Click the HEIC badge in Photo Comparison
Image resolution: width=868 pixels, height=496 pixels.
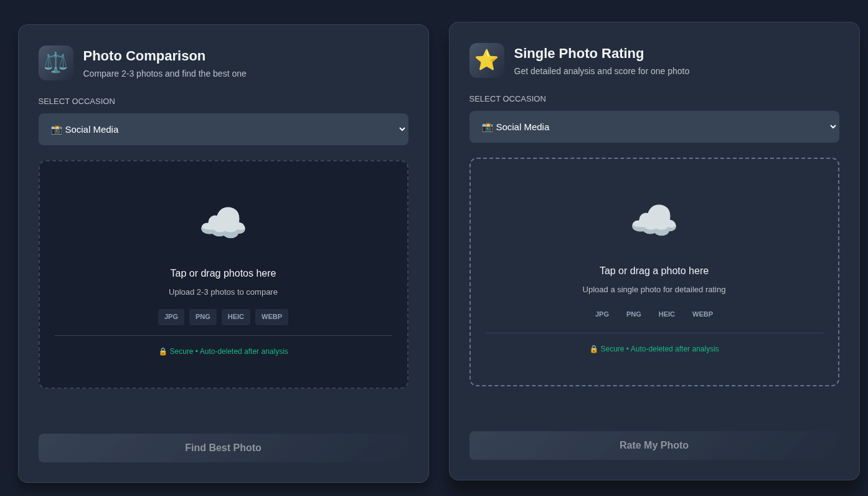pos(236,317)
